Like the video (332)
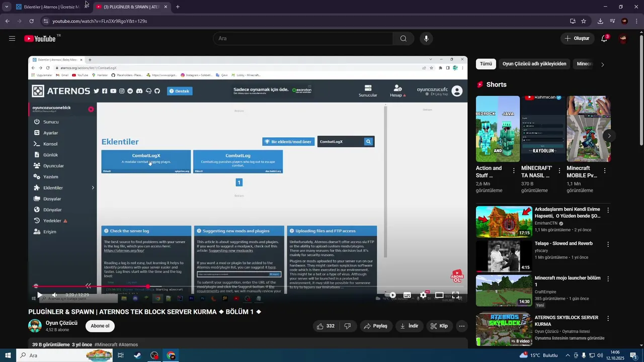 tap(326, 326)
